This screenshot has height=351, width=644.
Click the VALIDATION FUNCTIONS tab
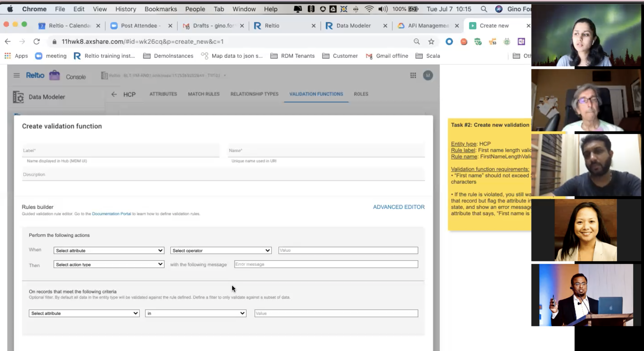[x=316, y=94]
